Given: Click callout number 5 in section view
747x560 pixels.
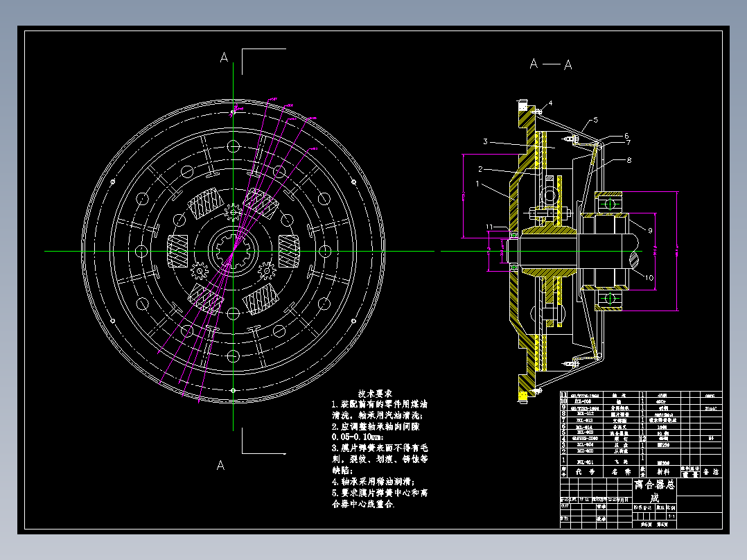Looking at the screenshot, I should (x=595, y=120).
